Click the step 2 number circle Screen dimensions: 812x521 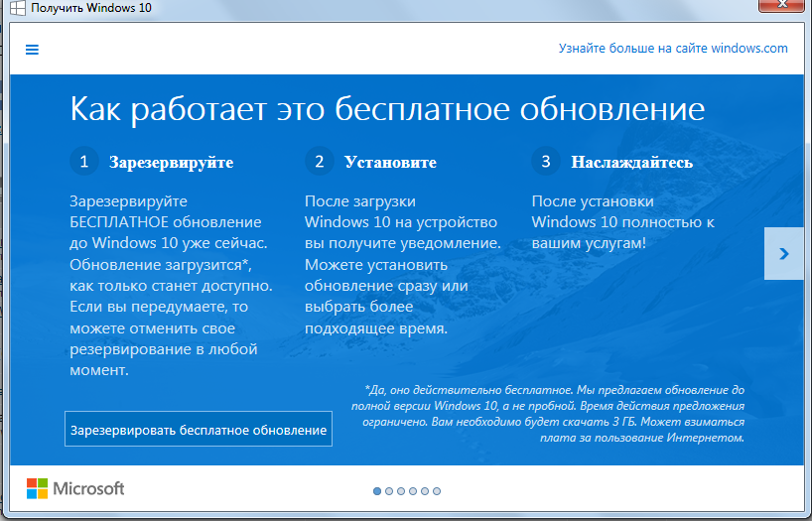point(319,161)
